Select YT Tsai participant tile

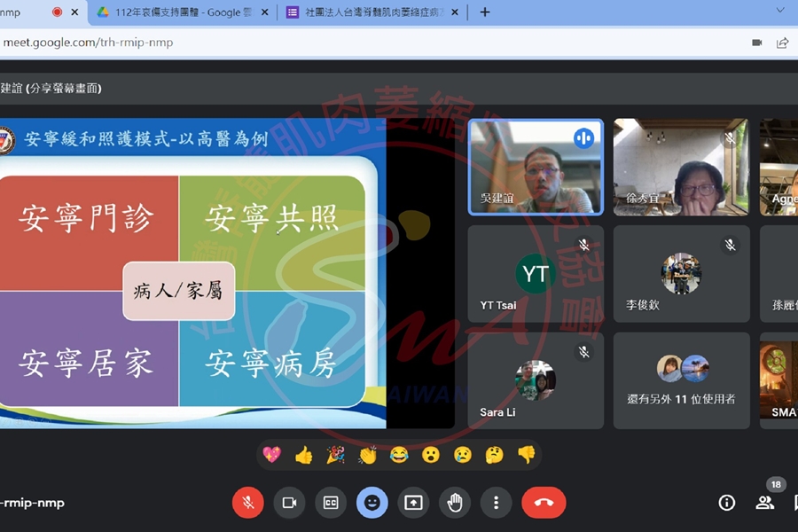coord(536,274)
